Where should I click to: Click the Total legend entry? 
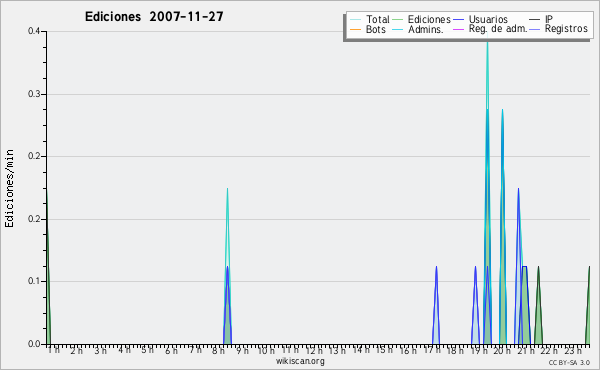(x=370, y=19)
